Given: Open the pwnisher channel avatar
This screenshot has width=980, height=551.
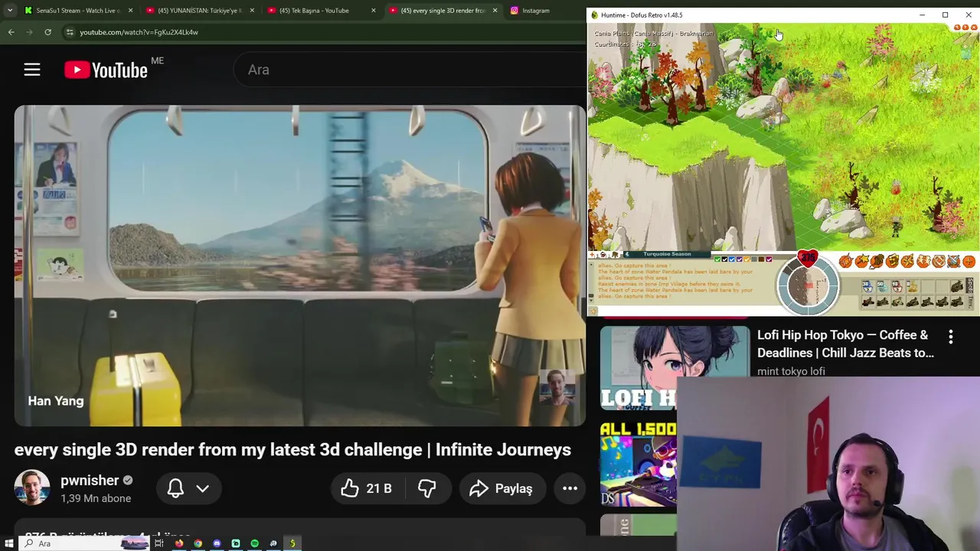Looking at the screenshot, I should (x=32, y=488).
